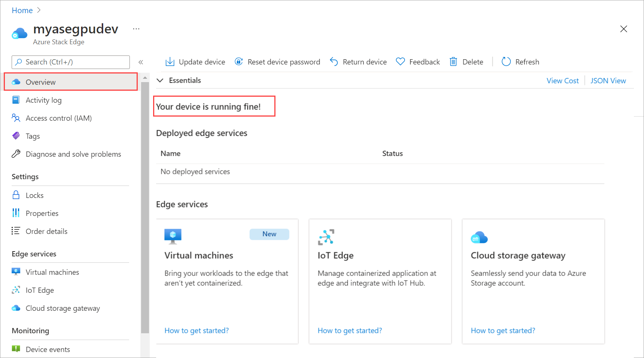Viewport: 644px width, 358px height.
Task: Click the New badge on Virtual machines card
Action: (269, 234)
